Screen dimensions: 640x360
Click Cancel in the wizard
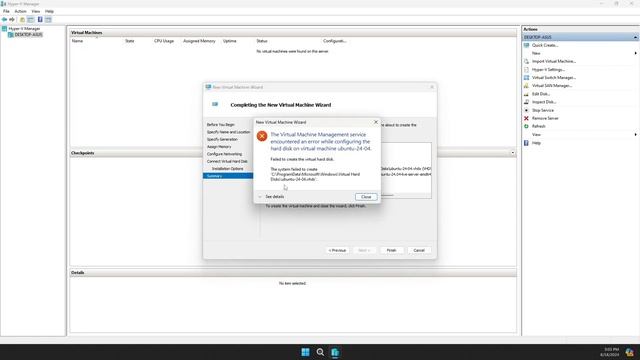point(419,250)
